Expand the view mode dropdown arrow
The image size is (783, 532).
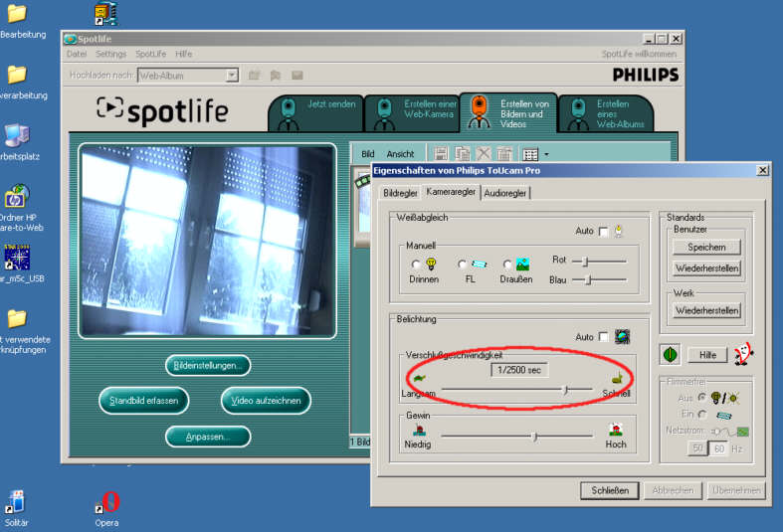click(546, 154)
